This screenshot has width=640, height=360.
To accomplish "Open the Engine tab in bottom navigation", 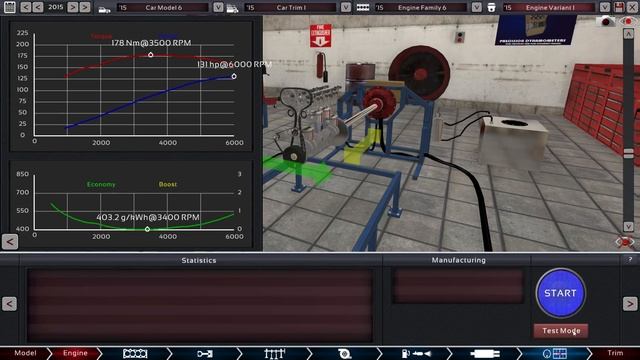I will coord(75,353).
